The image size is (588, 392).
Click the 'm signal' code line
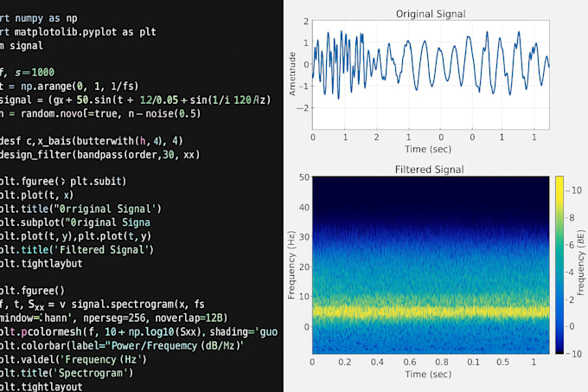(x=22, y=45)
